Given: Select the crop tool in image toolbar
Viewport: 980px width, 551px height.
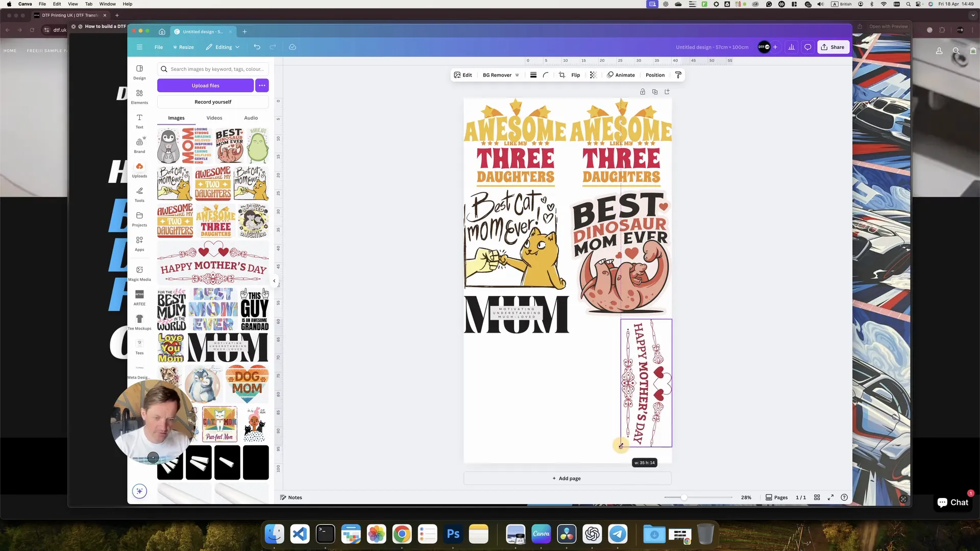Looking at the screenshot, I should (562, 75).
